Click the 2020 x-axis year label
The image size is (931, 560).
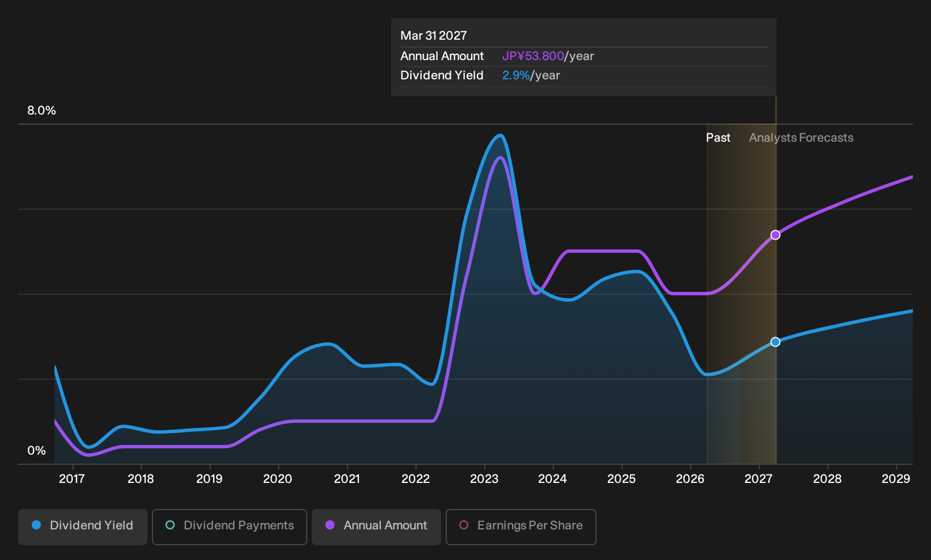[x=278, y=479]
